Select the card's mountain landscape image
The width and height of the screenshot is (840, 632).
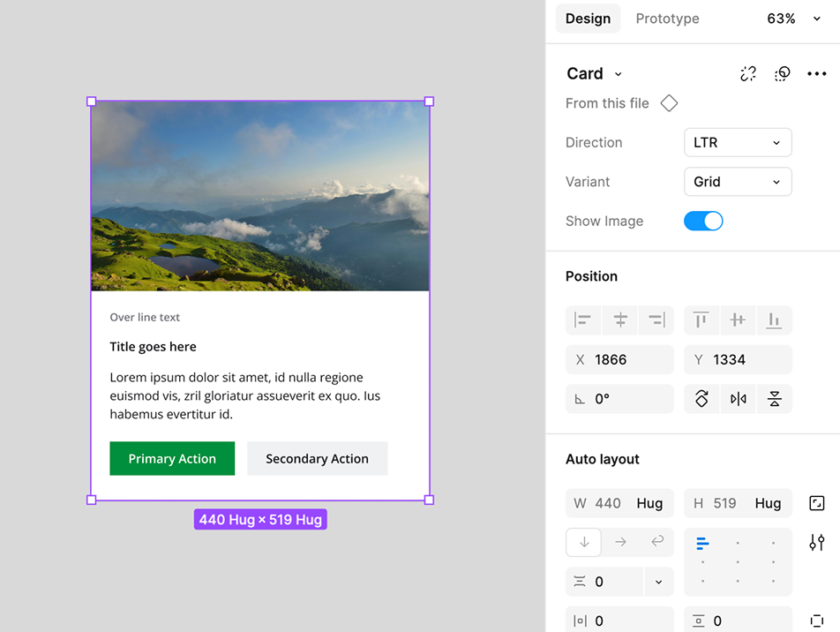260,196
